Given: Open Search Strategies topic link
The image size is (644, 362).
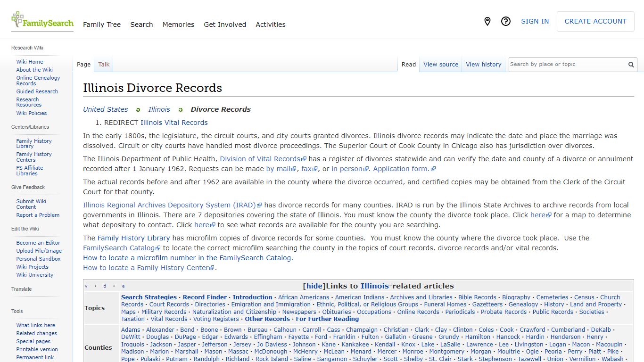Looking at the screenshot, I should coord(149,297).
